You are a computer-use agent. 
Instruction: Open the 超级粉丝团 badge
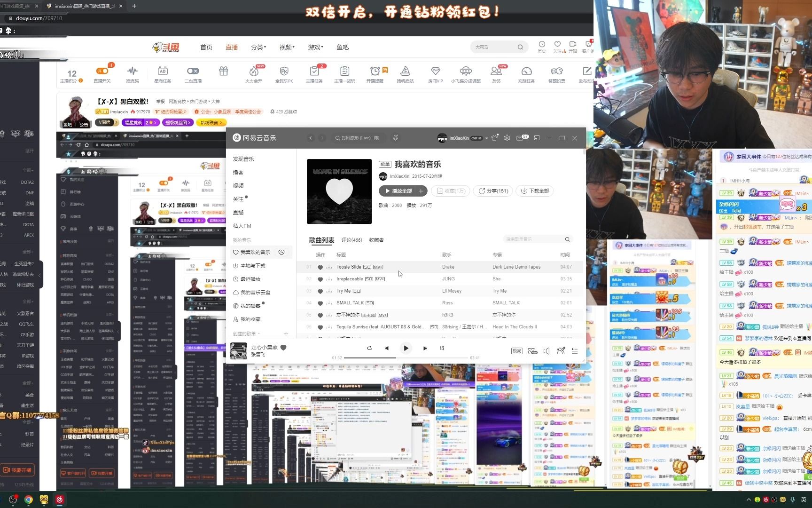click(178, 122)
